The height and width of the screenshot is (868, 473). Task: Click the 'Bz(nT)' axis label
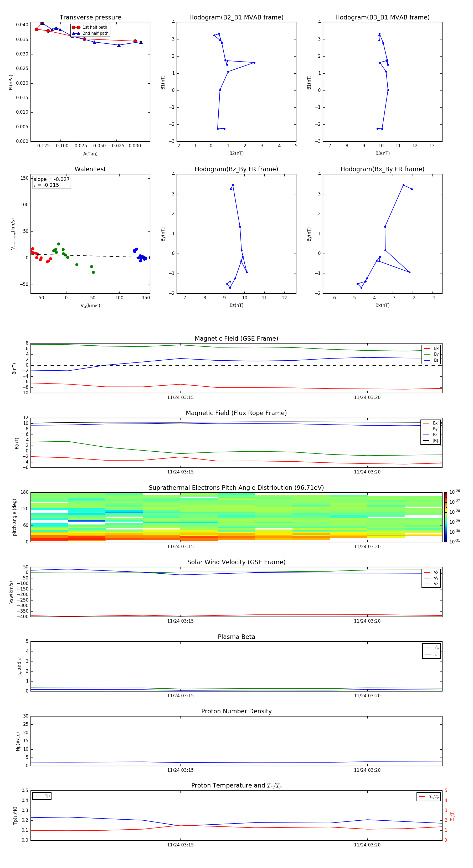[236, 305]
